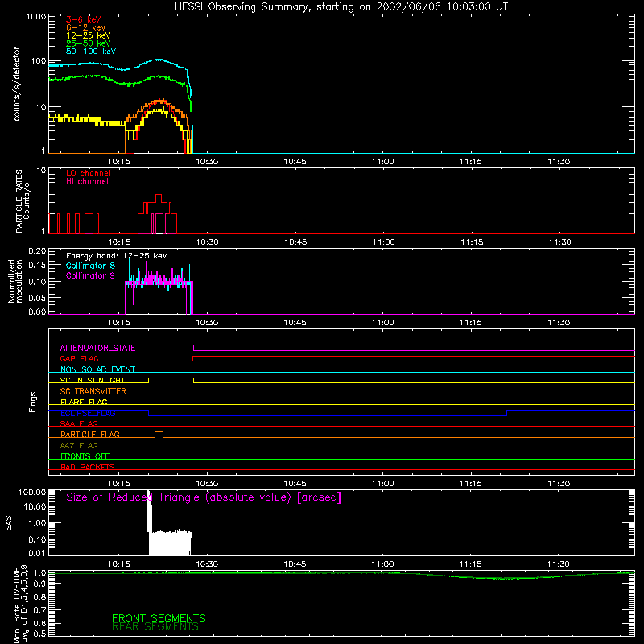The image size is (644, 644).
Task: Click the 11:00 tick under count-rate plot
Action: pos(383,162)
